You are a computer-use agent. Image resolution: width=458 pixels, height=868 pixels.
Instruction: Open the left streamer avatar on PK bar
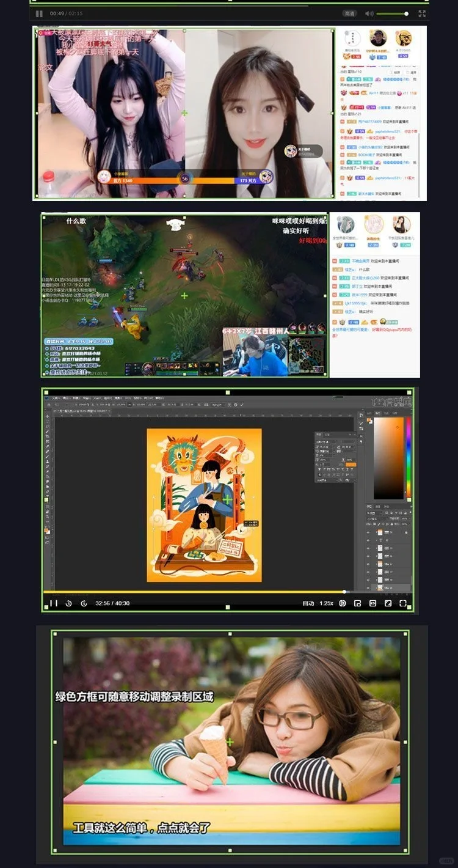104,177
